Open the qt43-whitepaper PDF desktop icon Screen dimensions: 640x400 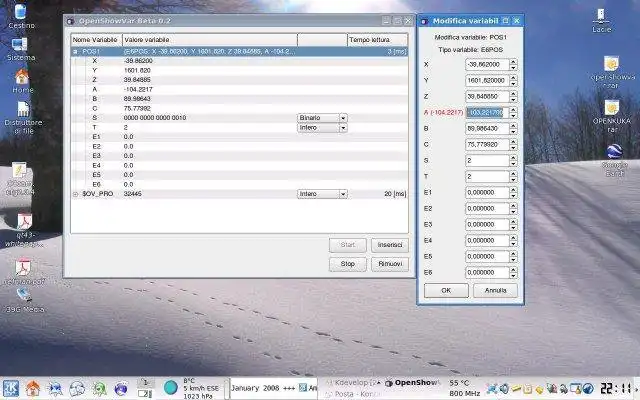(x=24, y=231)
